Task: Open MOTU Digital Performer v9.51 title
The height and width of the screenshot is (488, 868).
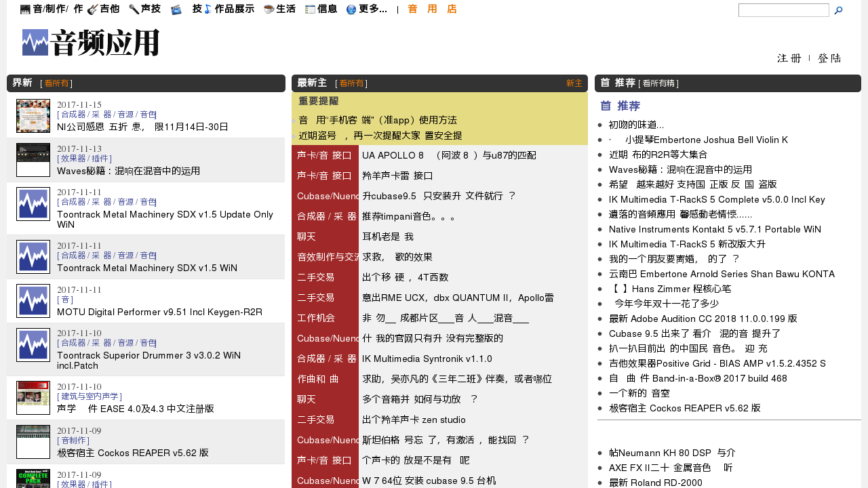Action: click(159, 312)
